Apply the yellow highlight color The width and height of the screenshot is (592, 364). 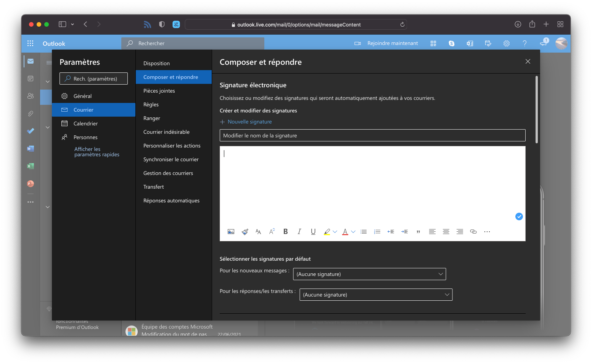tap(327, 232)
